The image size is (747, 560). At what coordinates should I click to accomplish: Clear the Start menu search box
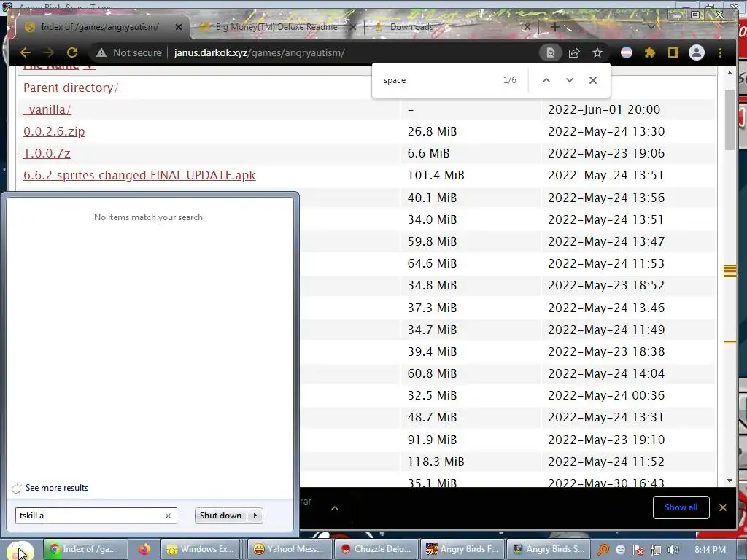point(168,516)
